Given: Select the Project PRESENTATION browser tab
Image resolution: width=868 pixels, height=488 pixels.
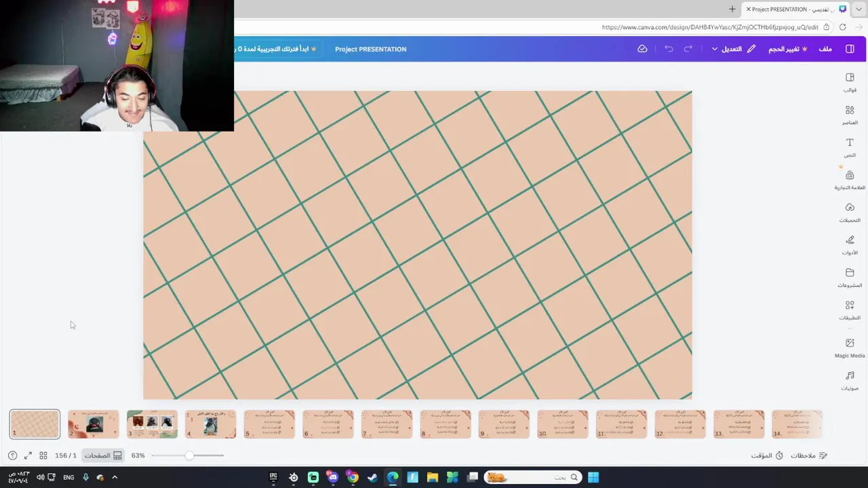Looking at the screenshot, I should (795, 9).
